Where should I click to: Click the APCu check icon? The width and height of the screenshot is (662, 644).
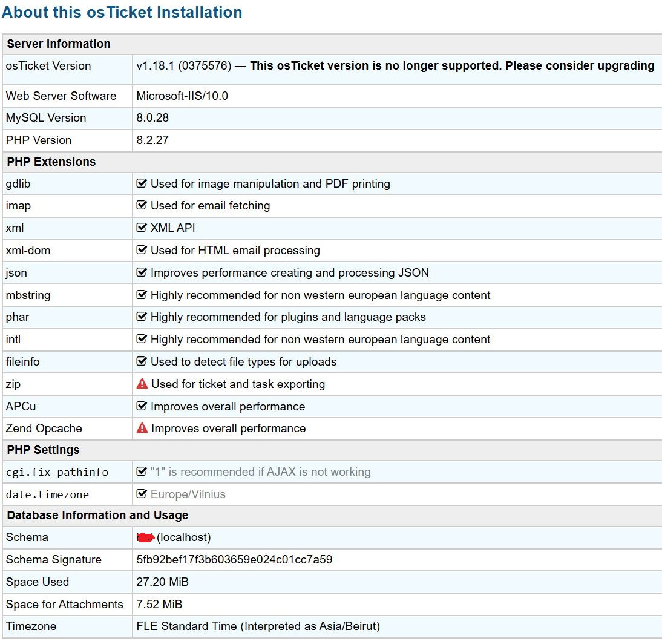coord(142,406)
